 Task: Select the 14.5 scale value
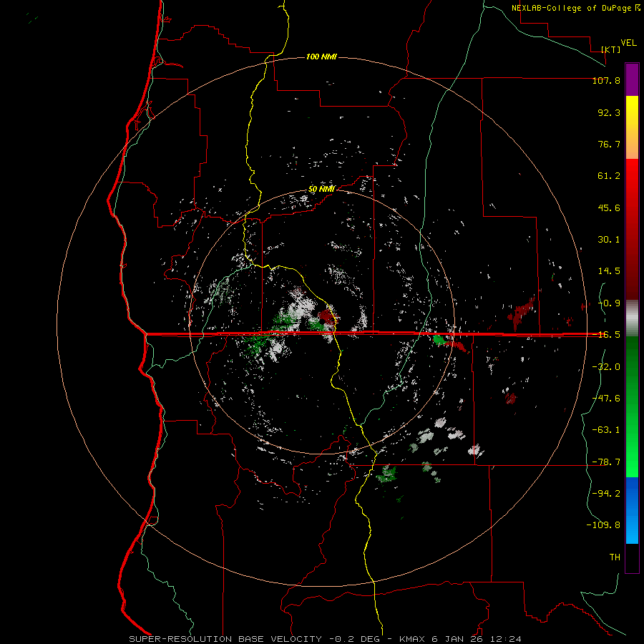[609, 271]
